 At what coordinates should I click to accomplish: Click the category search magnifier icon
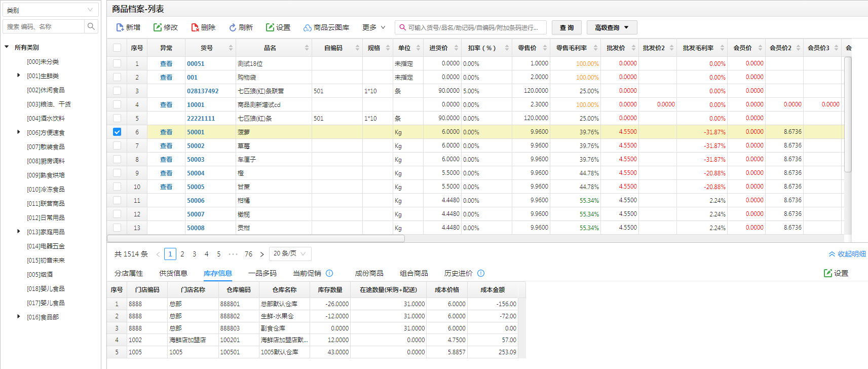[91, 26]
